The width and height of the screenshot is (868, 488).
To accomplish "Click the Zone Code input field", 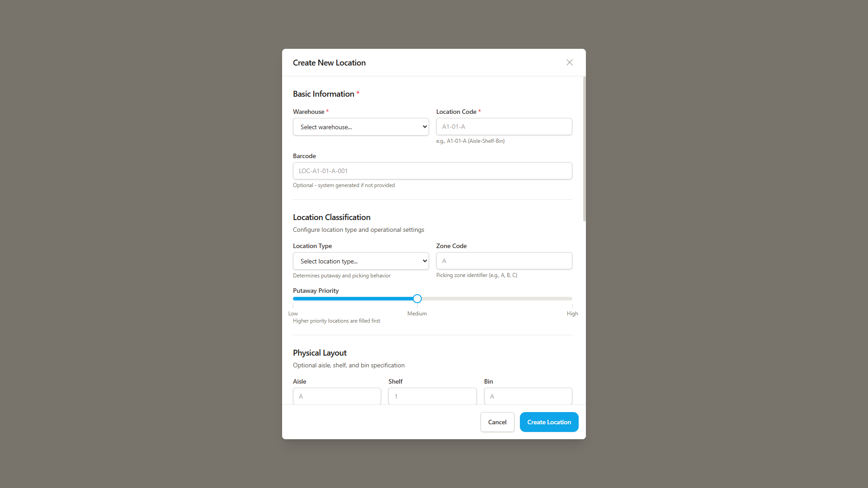I will pos(504,261).
